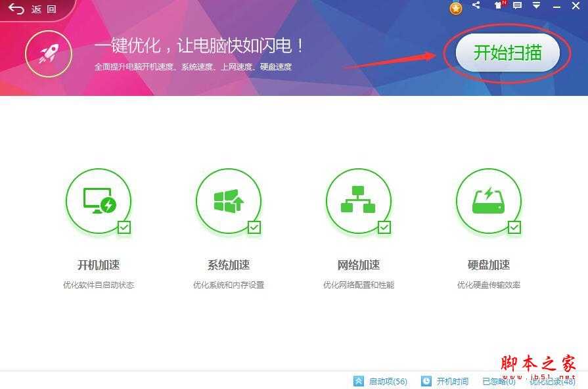Select the 开机加速 startup boost icon

(x=98, y=202)
